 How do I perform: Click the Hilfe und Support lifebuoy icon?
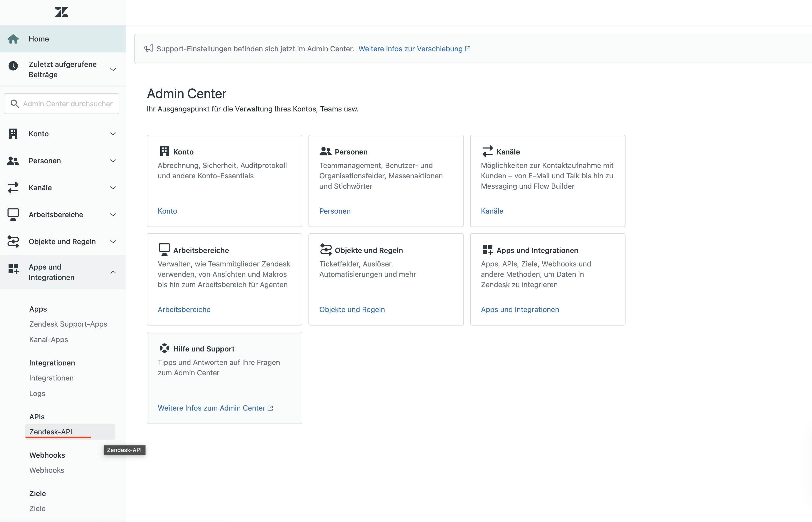164,348
